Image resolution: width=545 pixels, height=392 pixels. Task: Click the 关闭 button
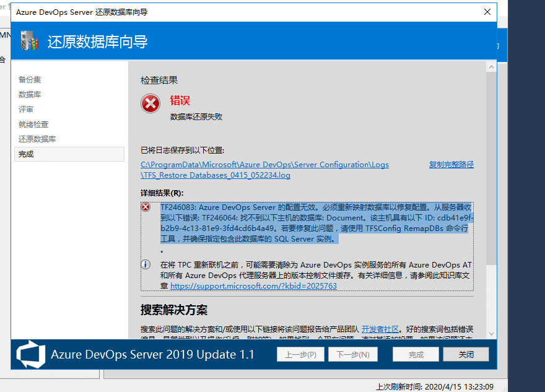click(x=466, y=355)
